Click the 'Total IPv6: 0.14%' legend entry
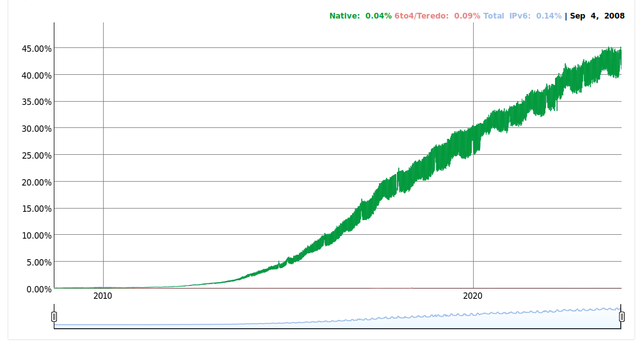Viewport: 644px width, 350px height. click(x=522, y=16)
